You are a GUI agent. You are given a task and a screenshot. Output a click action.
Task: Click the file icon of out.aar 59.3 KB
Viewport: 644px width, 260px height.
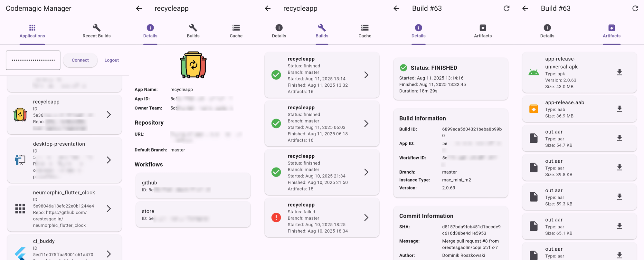click(534, 197)
